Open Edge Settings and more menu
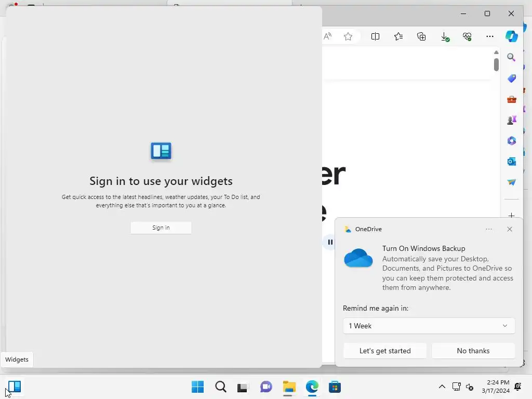 click(489, 36)
